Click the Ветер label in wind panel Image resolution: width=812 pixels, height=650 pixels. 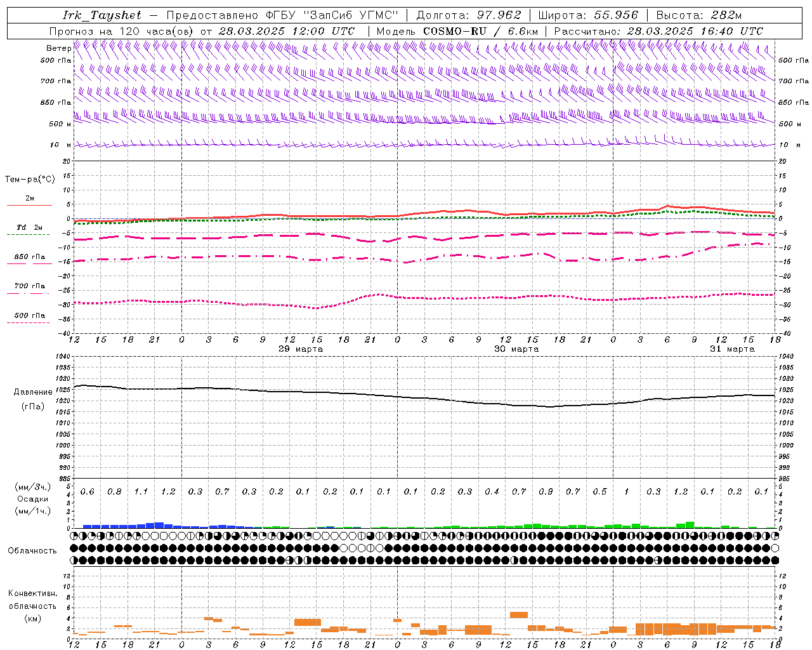[58, 48]
